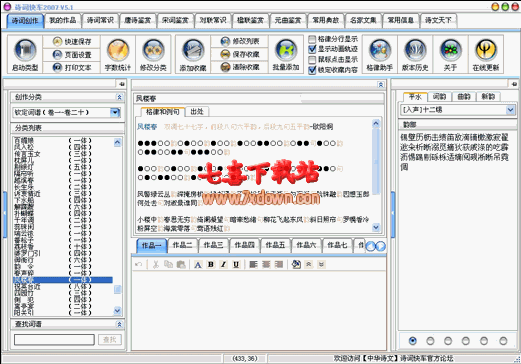Open the 字数统计 word count tool
Viewport: 521px width, 364px height.
pos(118,54)
